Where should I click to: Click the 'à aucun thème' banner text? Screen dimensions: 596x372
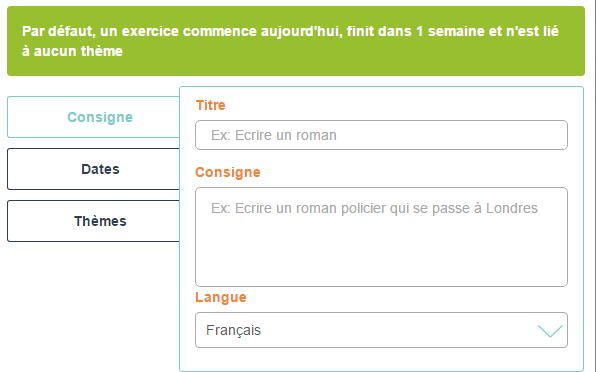[72, 51]
